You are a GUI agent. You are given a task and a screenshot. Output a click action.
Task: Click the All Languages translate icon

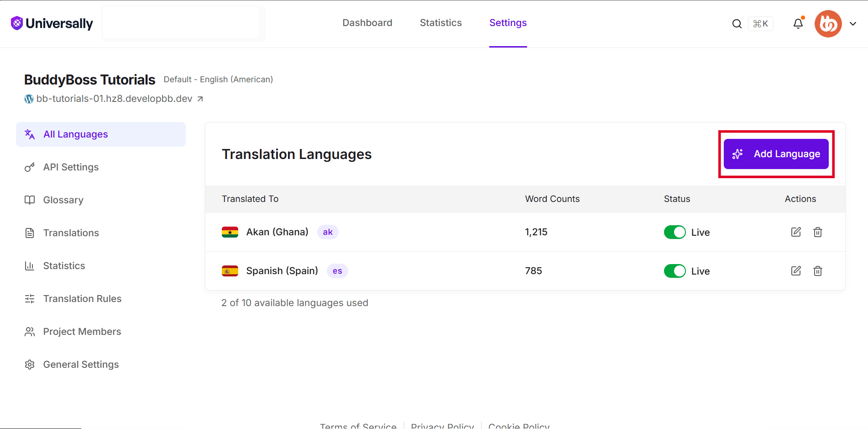[x=30, y=134]
